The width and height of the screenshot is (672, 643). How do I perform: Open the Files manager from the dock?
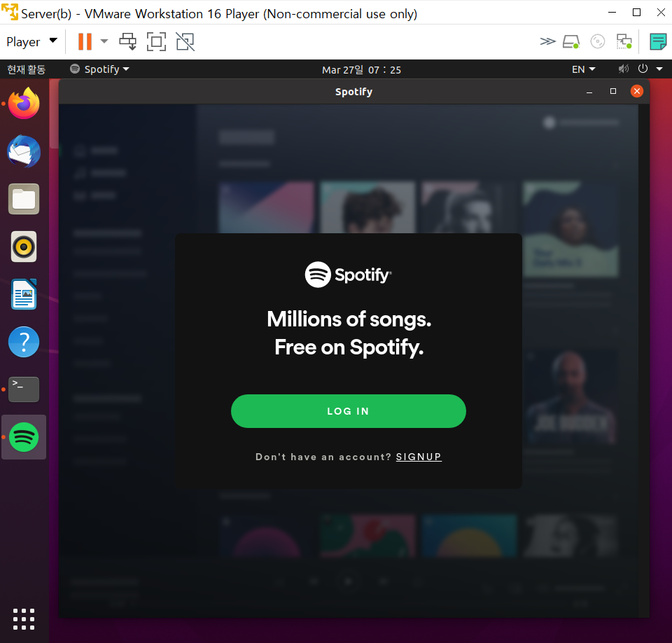(24, 199)
